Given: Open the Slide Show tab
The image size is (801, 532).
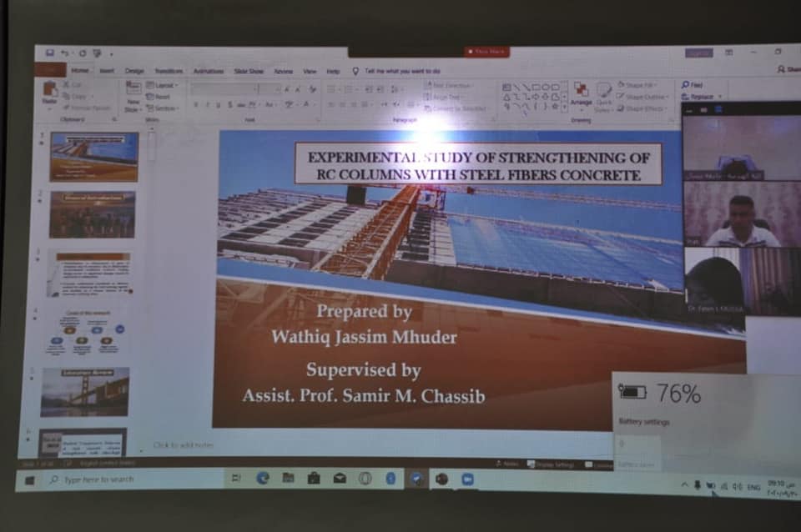Looking at the screenshot, I should tap(249, 72).
